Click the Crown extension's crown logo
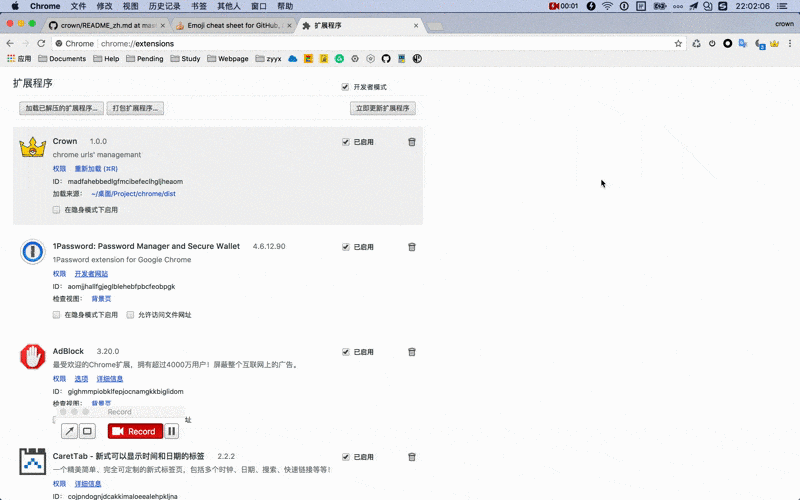The width and height of the screenshot is (800, 500). pyautogui.click(x=33, y=147)
